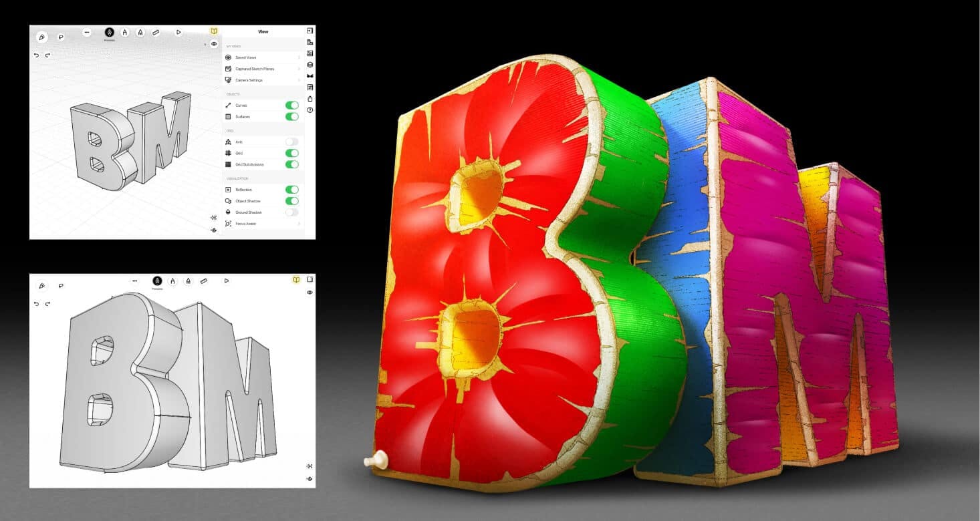This screenshot has width=980, height=521.
Task: Click lowest bottom-right viewport icon in upper window
Action: pos(213,230)
